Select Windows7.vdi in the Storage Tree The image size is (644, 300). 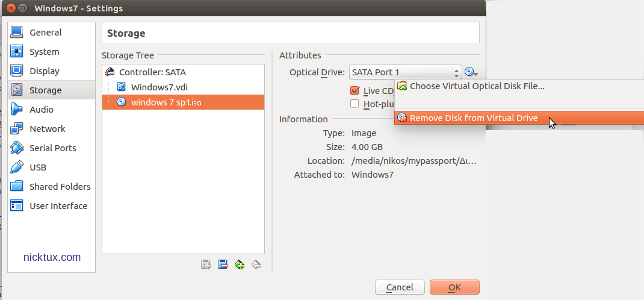pos(158,87)
